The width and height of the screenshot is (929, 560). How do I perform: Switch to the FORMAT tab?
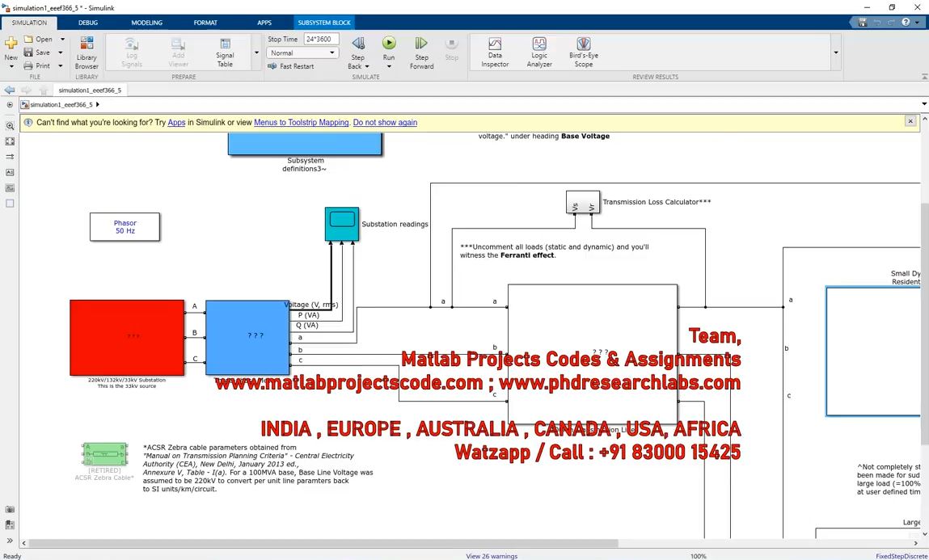coord(205,23)
